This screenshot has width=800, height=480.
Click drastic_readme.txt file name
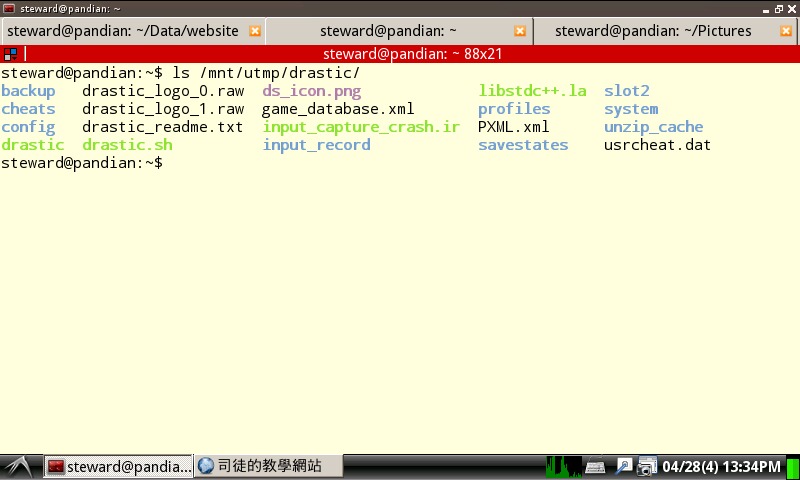[x=163, y=127]
